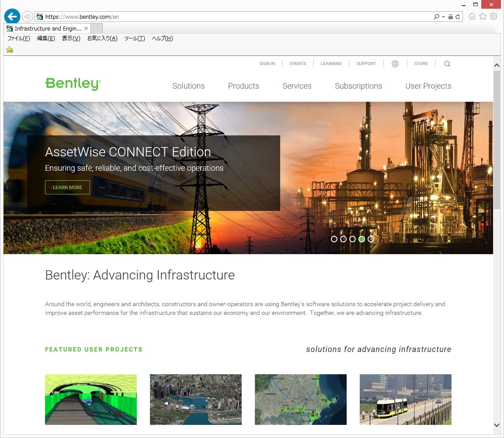Close the Infrastructure and Engin... tab
The image size is (504, 438).
coord(86,28)
